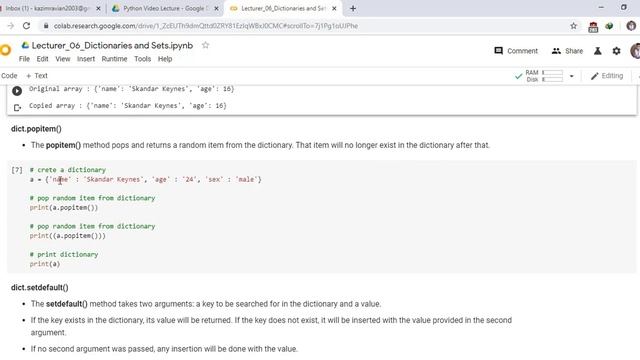Open the Edit menu
Viewport: 640px width, 360px height.
[42, 59]
